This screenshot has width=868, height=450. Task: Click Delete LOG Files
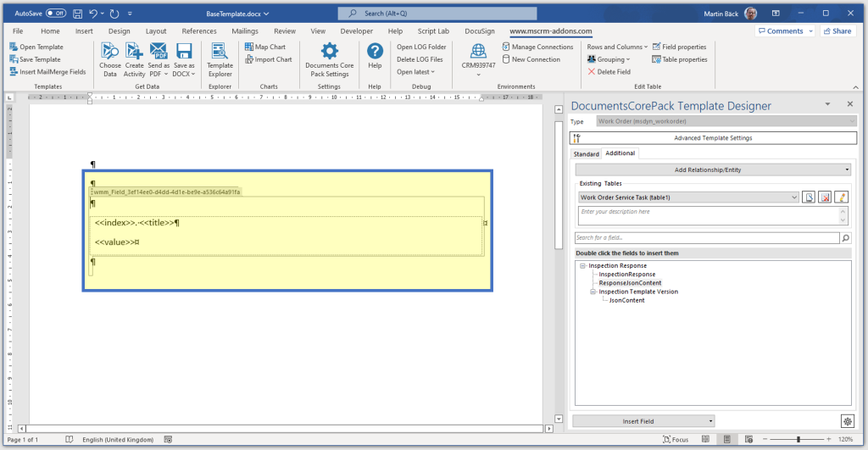pyautogui.click(x=420, y=59)
